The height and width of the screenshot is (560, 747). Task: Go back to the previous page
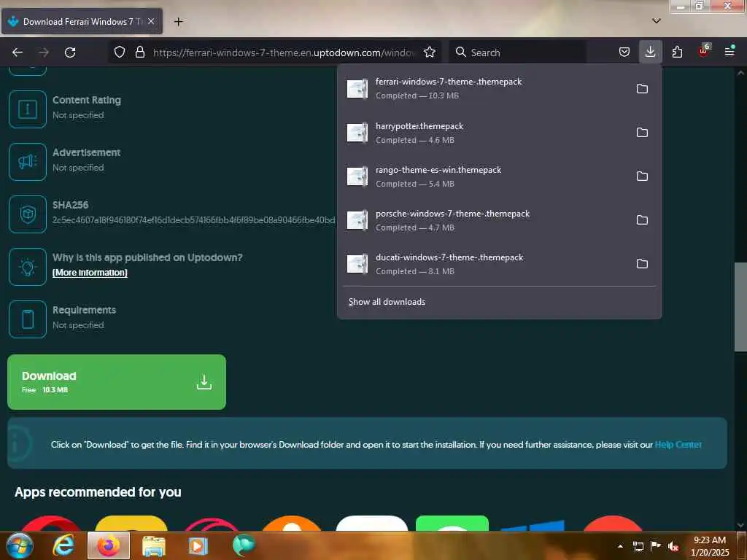[18, 52]
